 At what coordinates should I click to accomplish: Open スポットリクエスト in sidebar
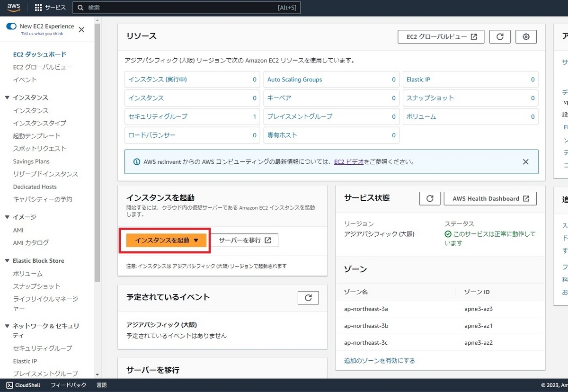pyautogui.click(x=40, y=149)
